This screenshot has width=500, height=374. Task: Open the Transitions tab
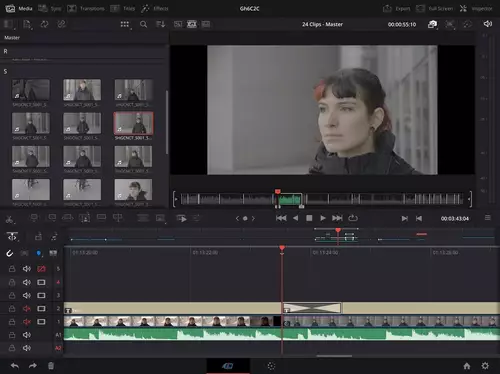pyautogui.click(x=86, y=8)
